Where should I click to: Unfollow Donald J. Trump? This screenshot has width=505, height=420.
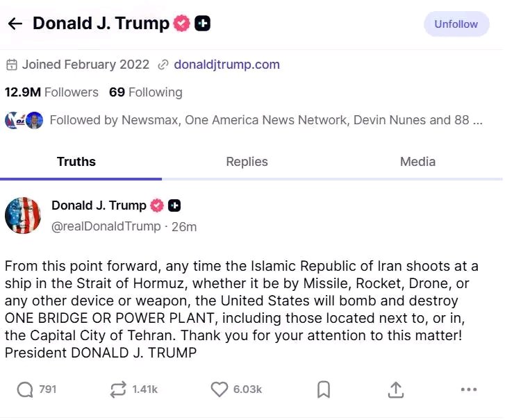tap(456, 24)
